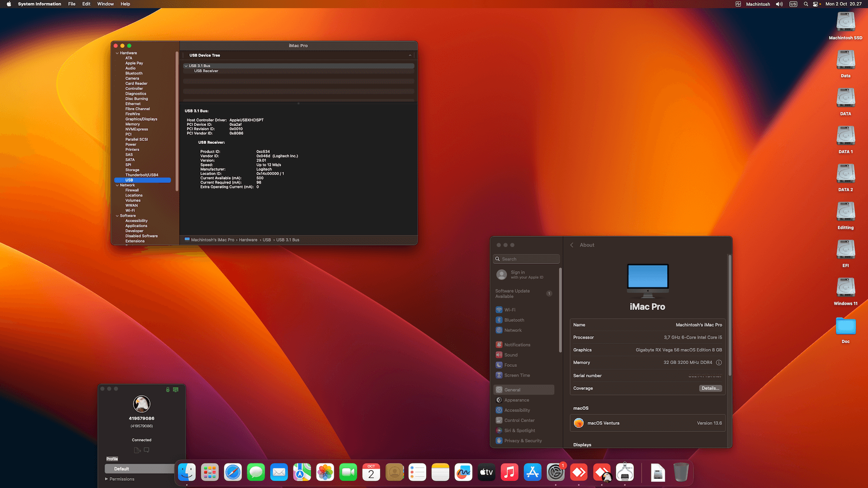
Task: Collapse the Network section in System Information
Action: [x=117, y=185]
